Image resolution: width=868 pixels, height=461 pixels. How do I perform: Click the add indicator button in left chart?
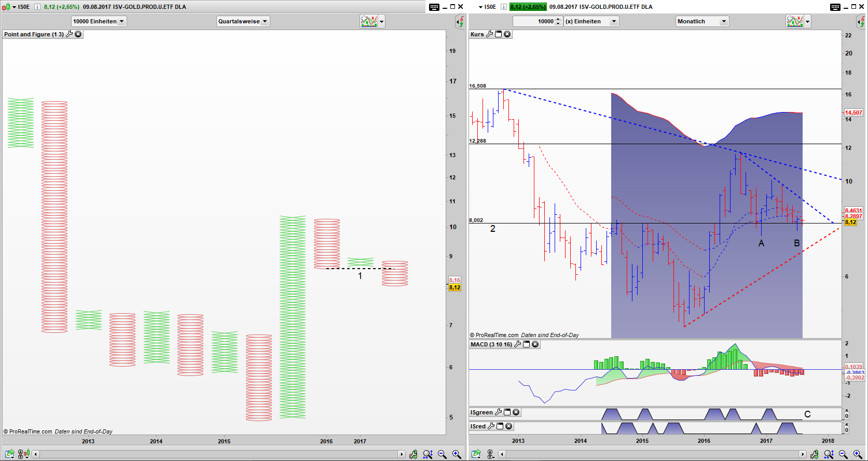[368, 21]
